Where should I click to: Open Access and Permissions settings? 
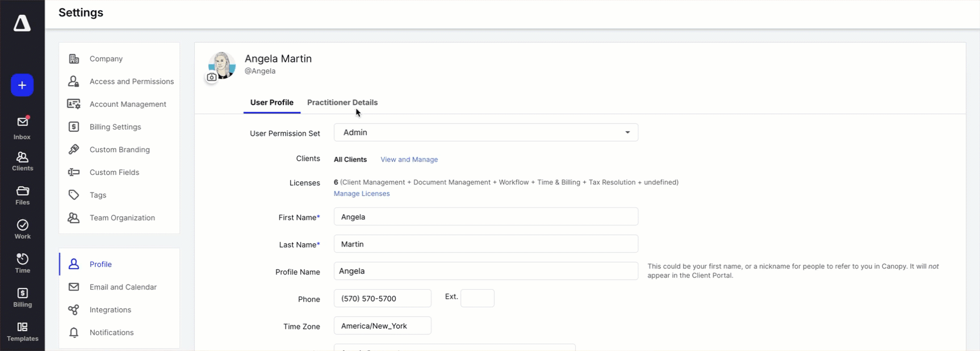click(x=131, y=82)
